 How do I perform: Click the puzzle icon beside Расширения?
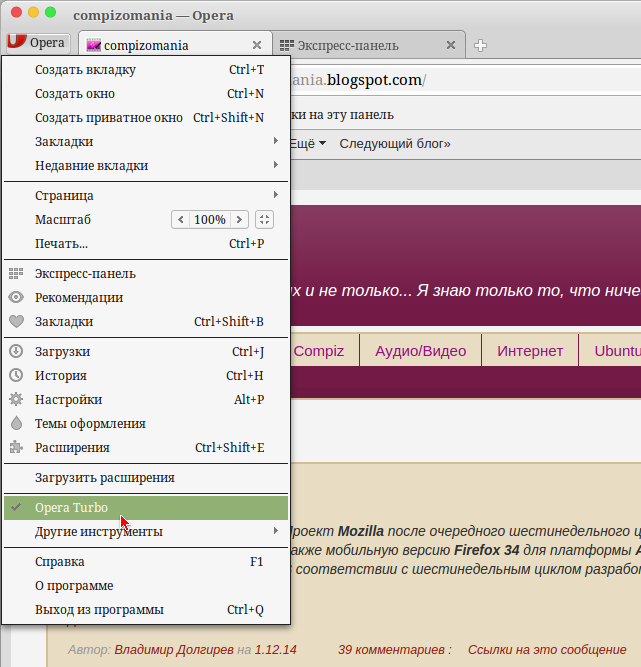[16, 447]
